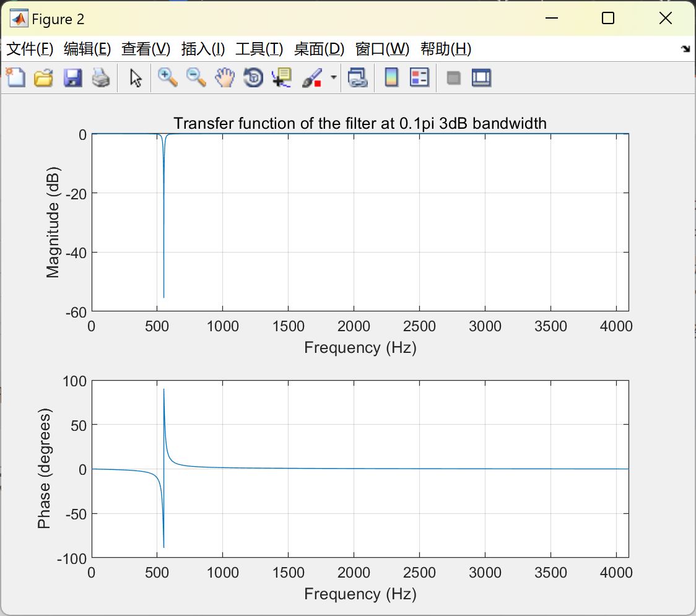Click the Link Plot icon

[358, 77]
